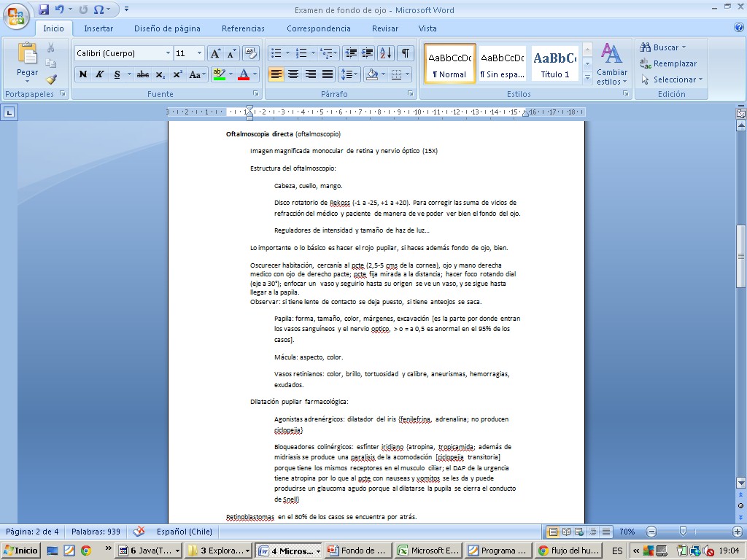The width and height of the screenshot is (747, 560).
Task: Switch to the Insertar ribbon tab
Action: [98, 28]
